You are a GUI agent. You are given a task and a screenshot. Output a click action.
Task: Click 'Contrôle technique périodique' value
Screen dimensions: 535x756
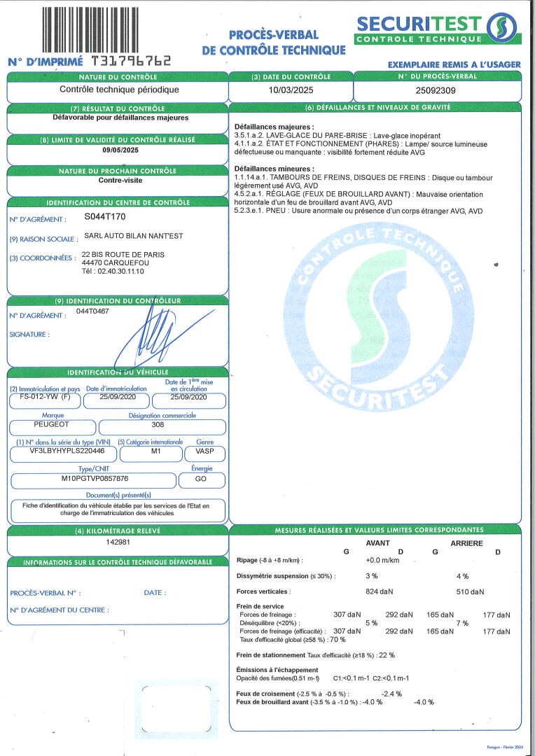pyautogui.click(x=119, y=90)
